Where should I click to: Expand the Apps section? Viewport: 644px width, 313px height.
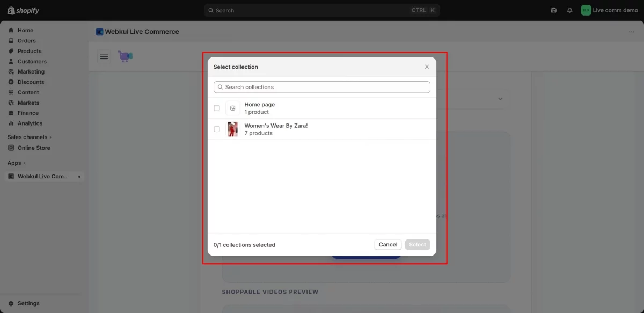point(16,163)
